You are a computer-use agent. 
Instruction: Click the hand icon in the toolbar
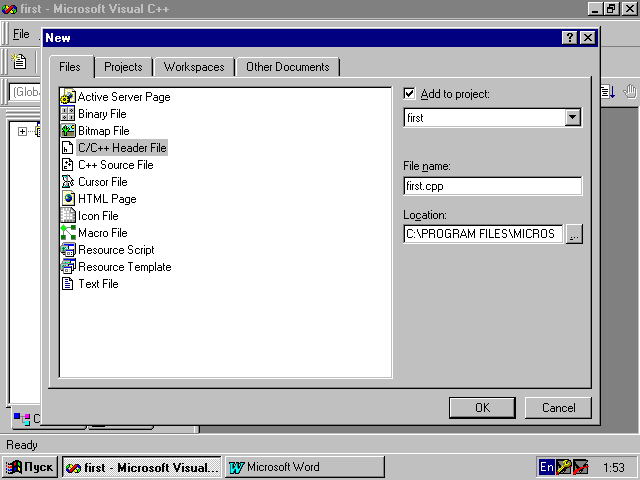pos(631,92)
